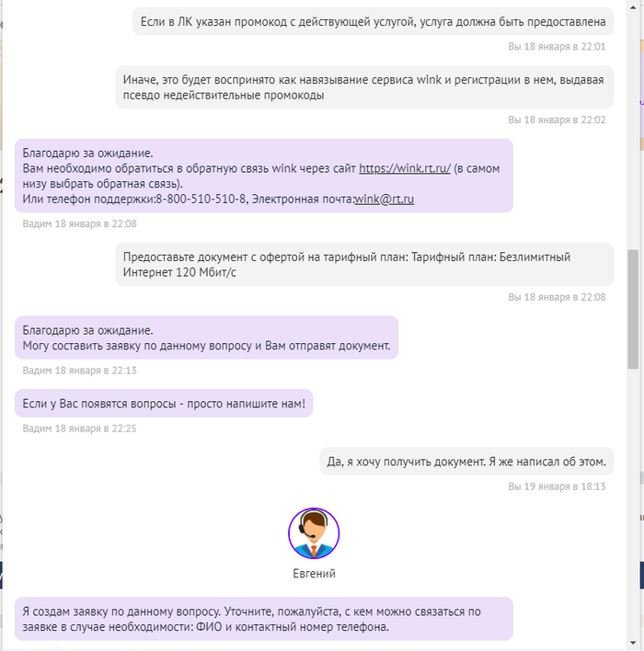Click message about promo code in ЛК

[x=374, y=21]
